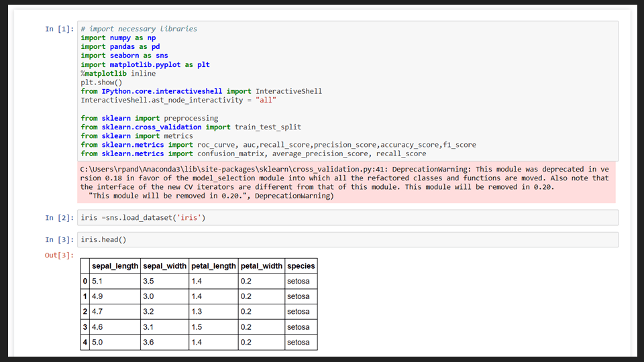Click the petal_width 0.2 in row 2
Viewport: 644px width, 362px height.
[262, 312]
